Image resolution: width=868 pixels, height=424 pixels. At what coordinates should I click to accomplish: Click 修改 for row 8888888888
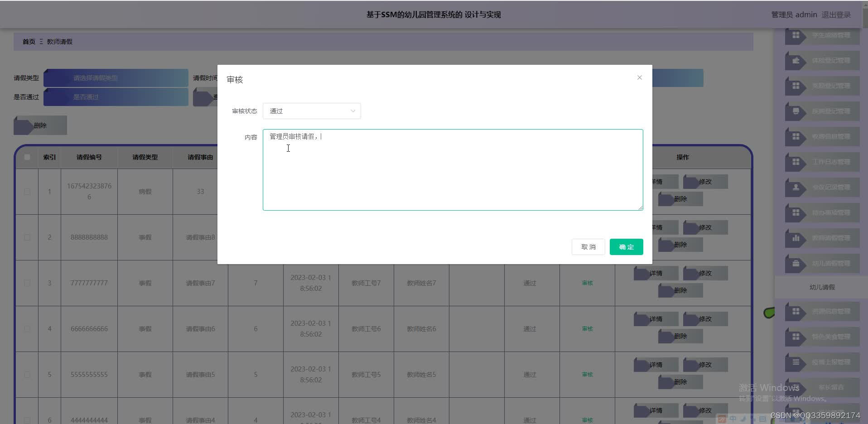705,227
